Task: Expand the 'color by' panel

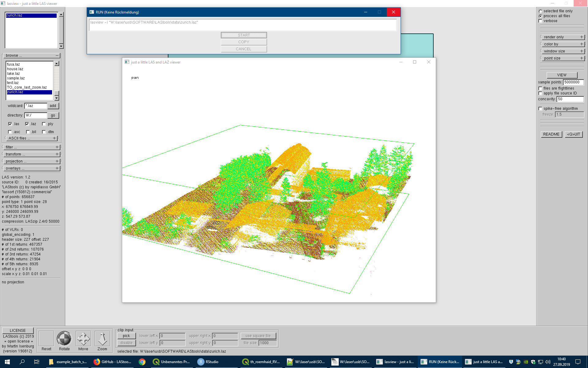Action: (x=582, y=44)
